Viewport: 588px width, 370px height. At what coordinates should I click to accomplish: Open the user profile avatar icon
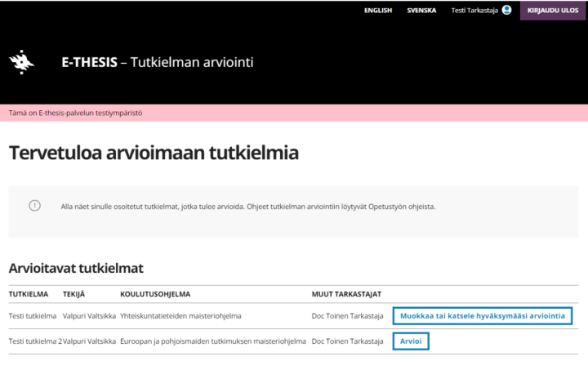tap(506, 10)
